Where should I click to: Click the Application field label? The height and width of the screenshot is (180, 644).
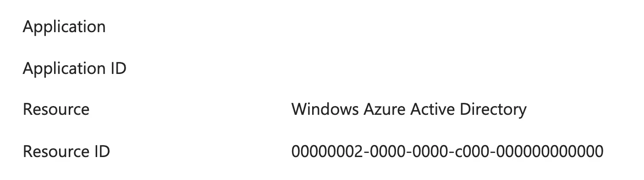click(x=64, y=27)
